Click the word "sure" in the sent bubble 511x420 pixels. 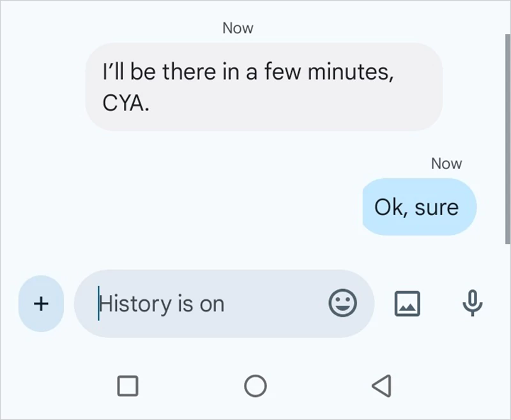tap(437, 207)
